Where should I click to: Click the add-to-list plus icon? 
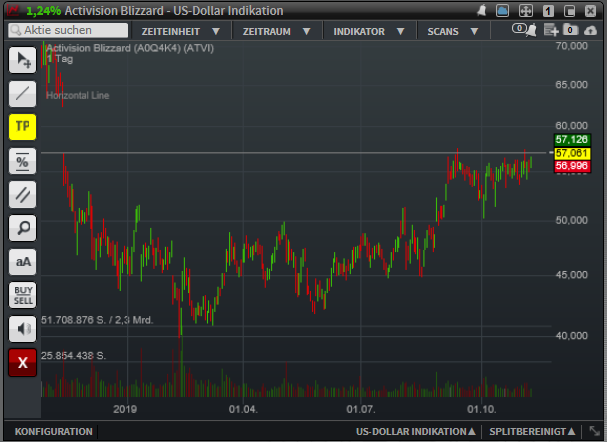[551, 30]
